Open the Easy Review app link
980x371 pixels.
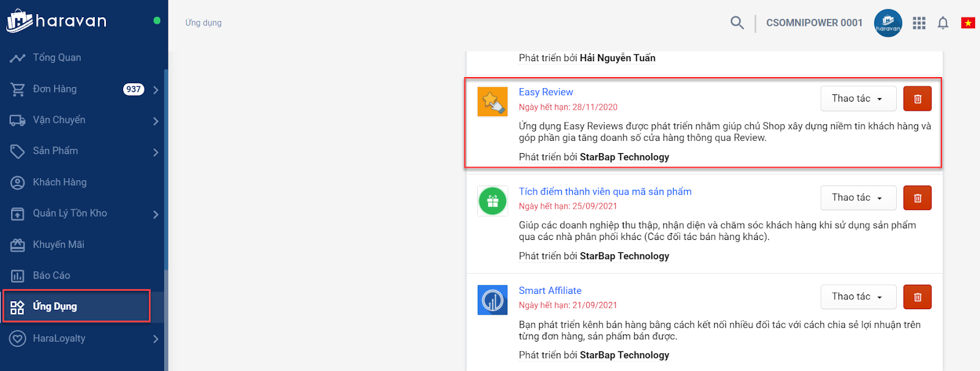pyautogui.click(x=546, y=92)
